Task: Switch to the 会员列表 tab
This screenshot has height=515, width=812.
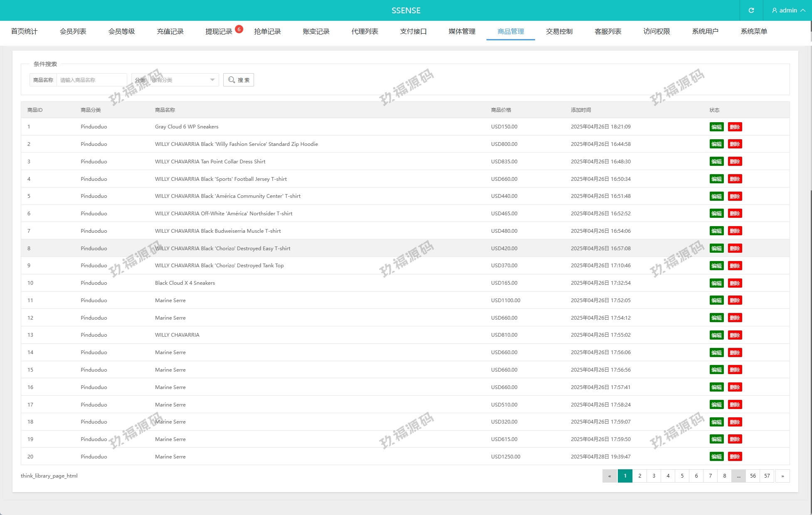Action: [x=73, y=32]
